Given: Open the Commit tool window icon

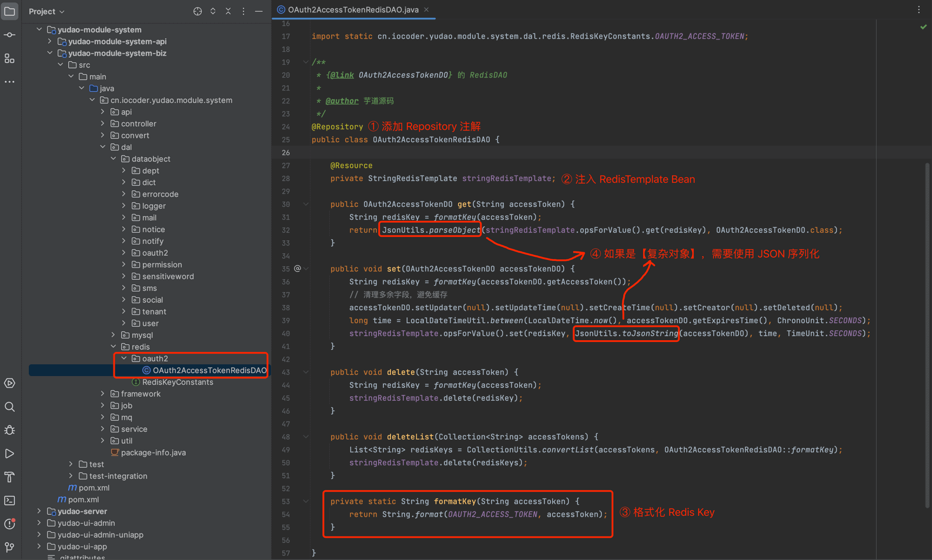Looking at the screenshot, I should click(9, 35).
